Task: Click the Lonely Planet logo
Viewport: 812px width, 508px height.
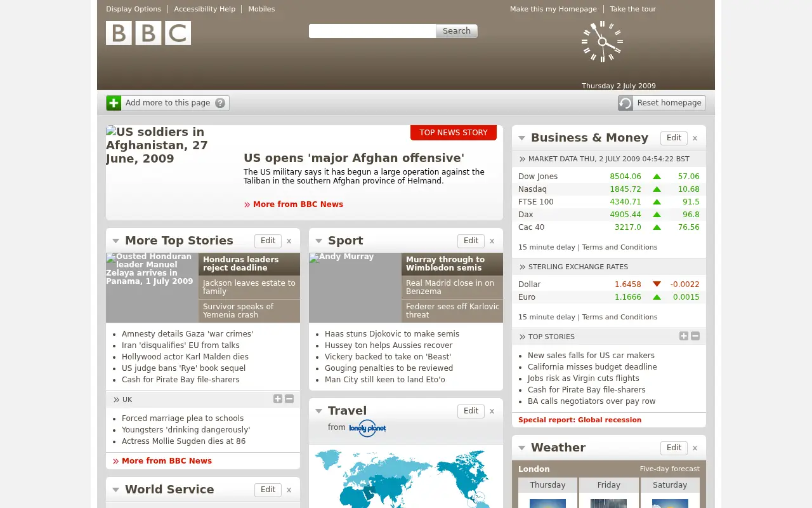Action: 367,427
